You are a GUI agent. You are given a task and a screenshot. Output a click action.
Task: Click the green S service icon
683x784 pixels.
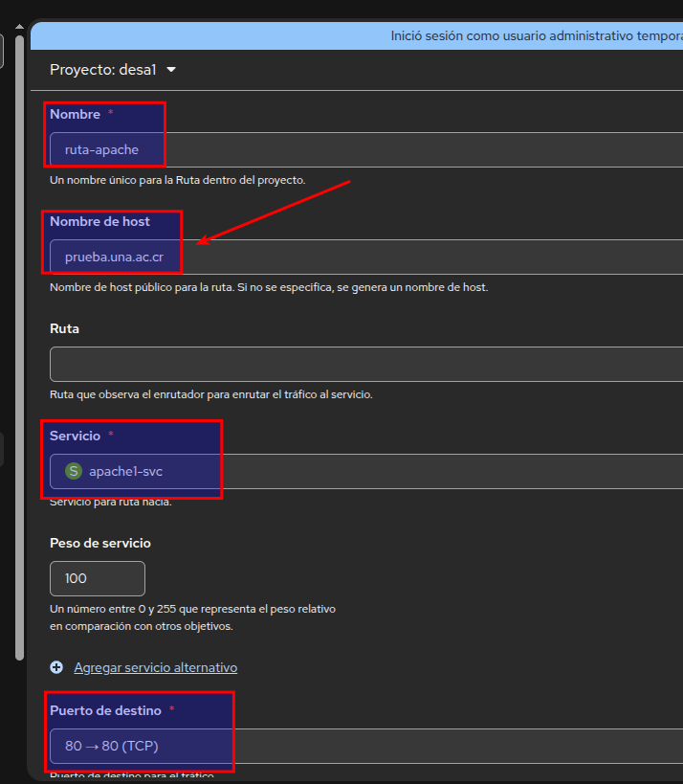coord(74,471)
